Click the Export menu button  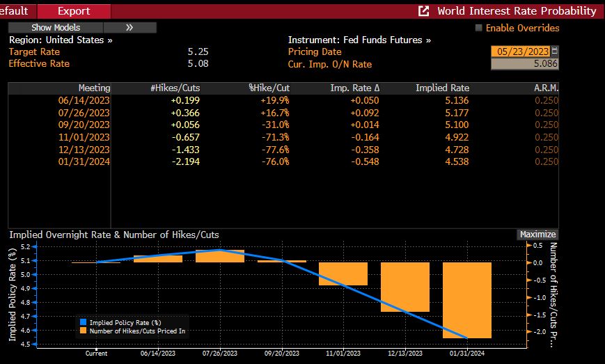click(x=74, y=11)
